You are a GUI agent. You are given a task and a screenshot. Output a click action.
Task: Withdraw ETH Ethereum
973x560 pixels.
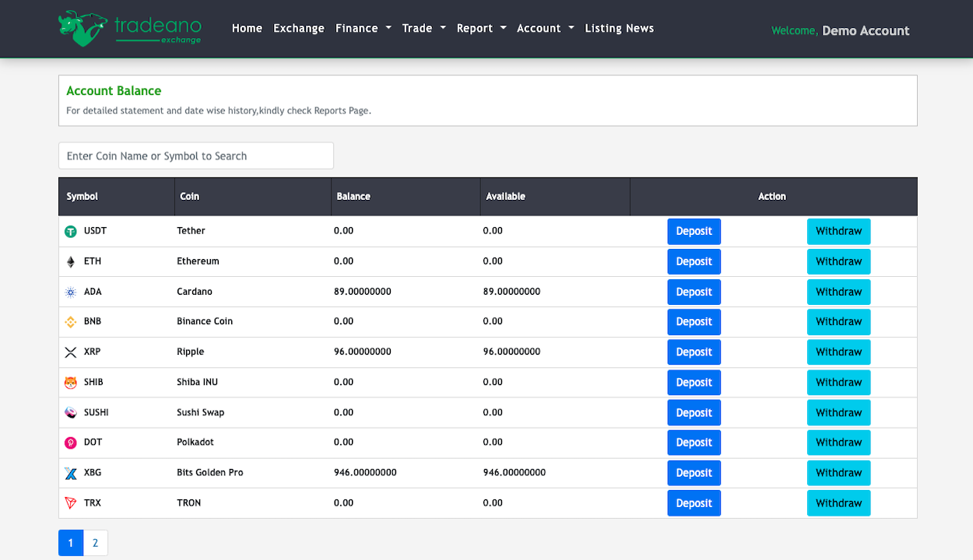[839, 261]
